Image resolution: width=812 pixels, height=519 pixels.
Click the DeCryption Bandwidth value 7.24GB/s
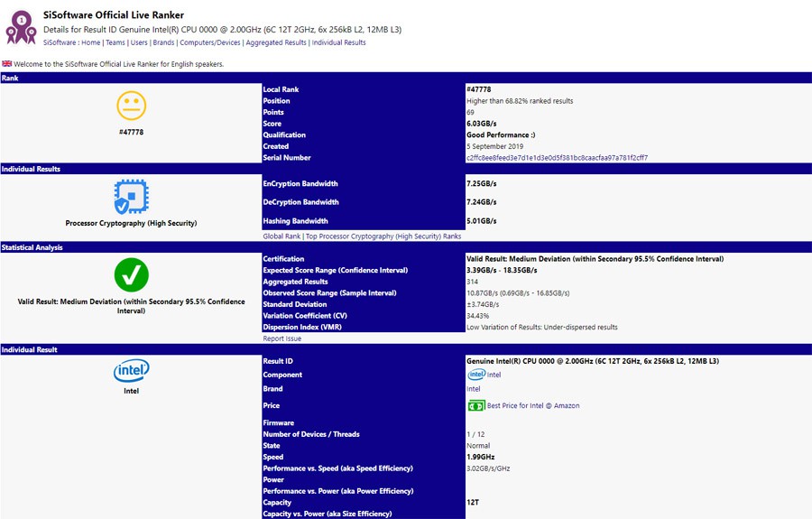[482, 202]
